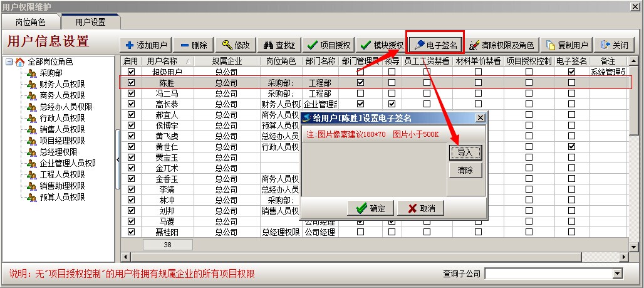Screen dimensions: 644x288
Task: Click the 删除 (delete) toolbar button
Action: pos(193,45)
